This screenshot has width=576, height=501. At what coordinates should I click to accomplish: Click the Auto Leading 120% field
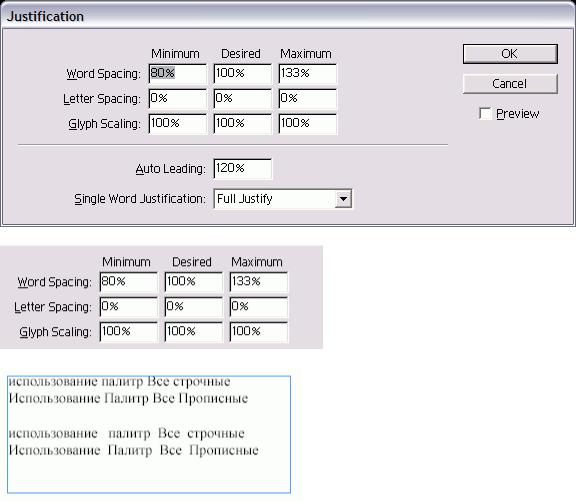point(243,169)
